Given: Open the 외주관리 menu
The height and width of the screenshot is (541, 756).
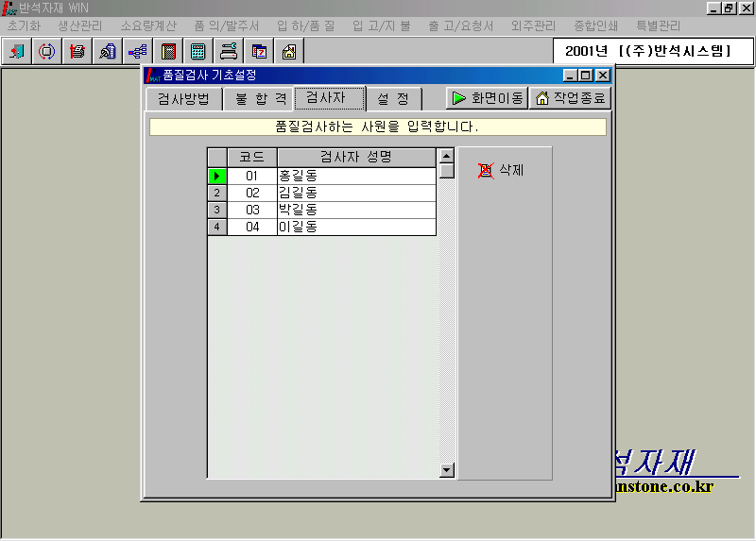Looking at the screenshot, I should click(x=533, y=26).
